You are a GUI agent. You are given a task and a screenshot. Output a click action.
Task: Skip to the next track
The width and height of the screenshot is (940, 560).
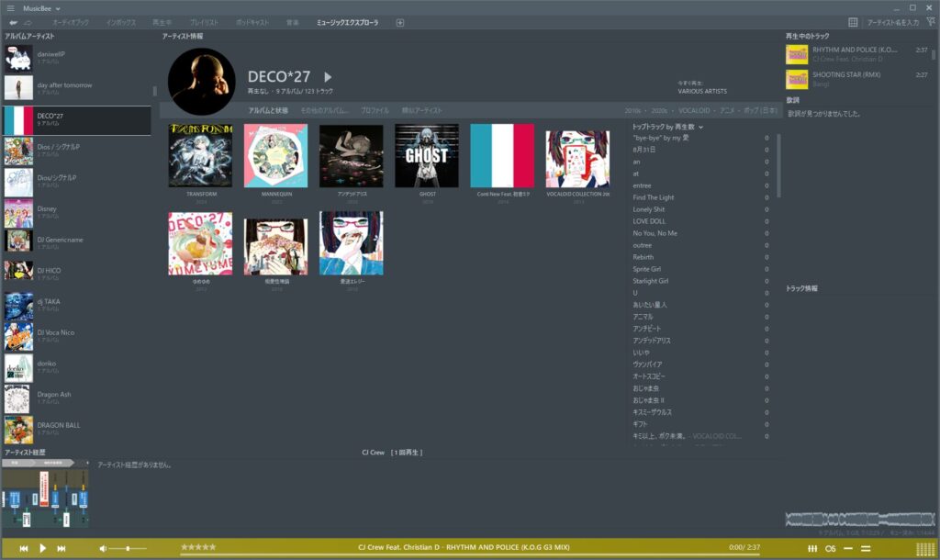[62, 548]
